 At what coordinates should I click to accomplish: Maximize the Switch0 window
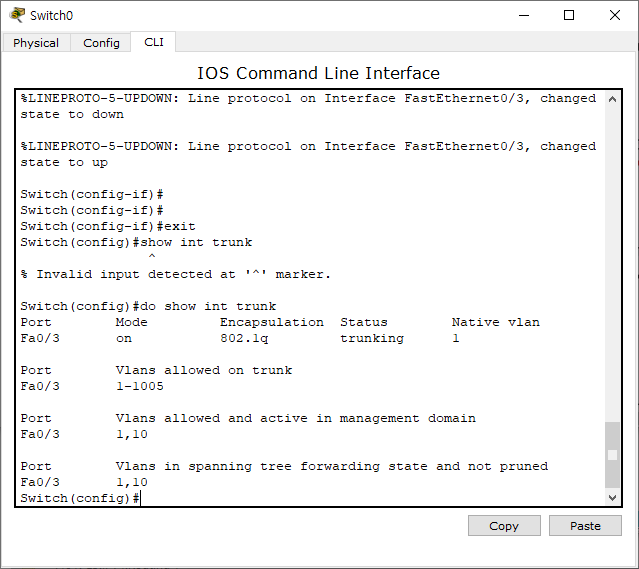point(569,15)
